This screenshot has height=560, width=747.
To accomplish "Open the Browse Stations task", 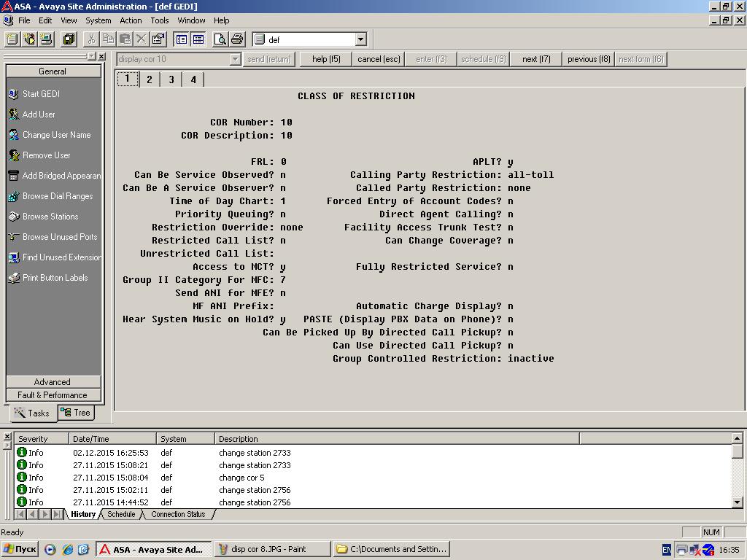I will click(50, 217).
